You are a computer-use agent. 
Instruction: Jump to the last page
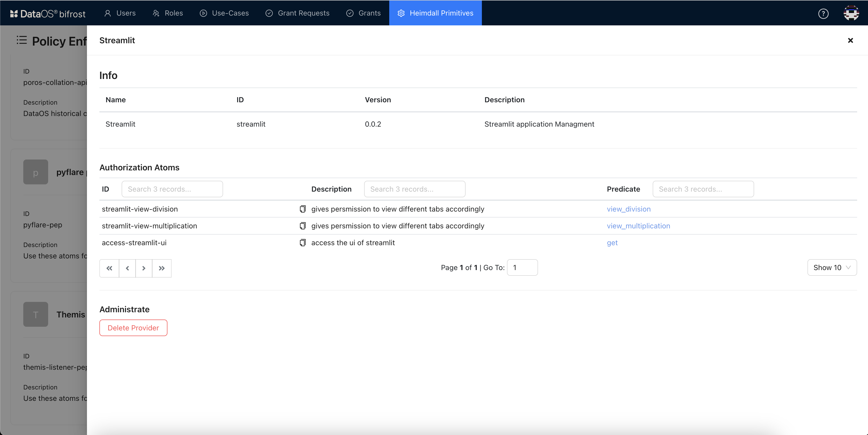point(162,268)
